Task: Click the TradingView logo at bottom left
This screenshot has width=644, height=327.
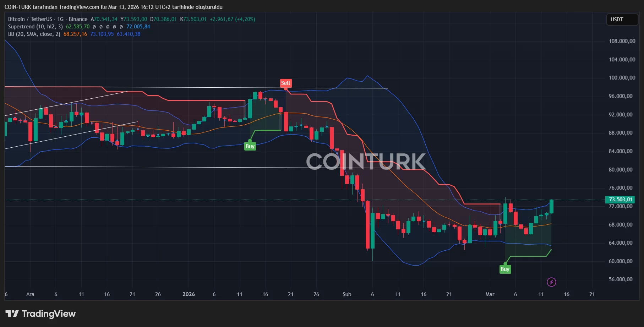Action: (40, 314)
